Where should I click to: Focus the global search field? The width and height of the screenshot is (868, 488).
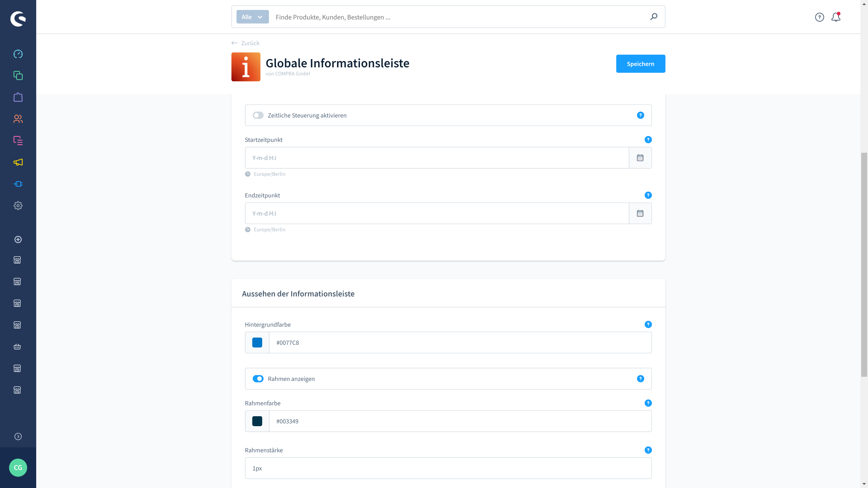tap(458, 17)
